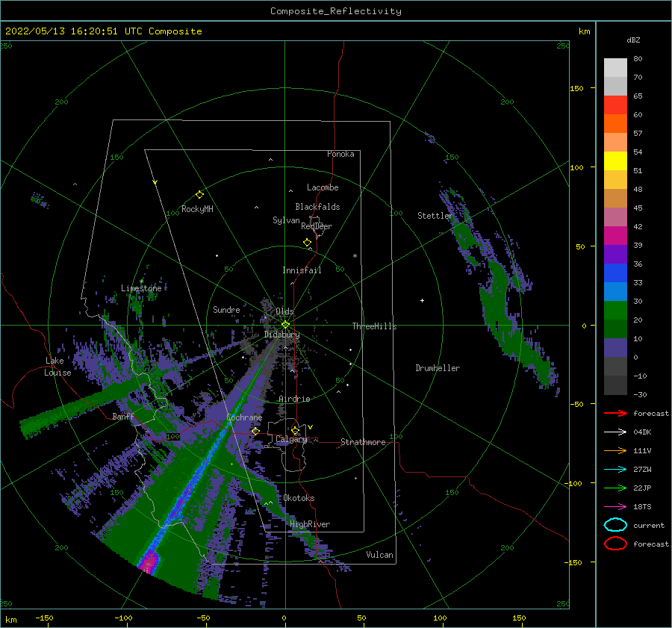Click the cyan current ellipse icon

point(615,525)
